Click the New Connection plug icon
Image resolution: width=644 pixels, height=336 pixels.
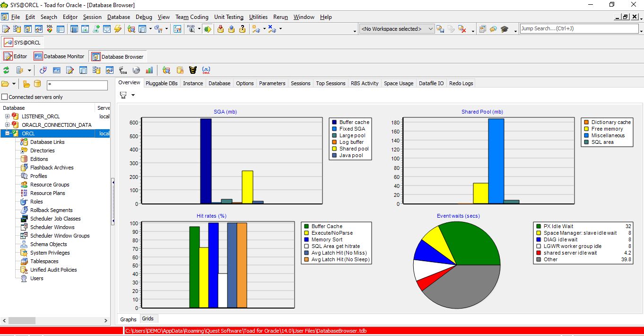256,29
